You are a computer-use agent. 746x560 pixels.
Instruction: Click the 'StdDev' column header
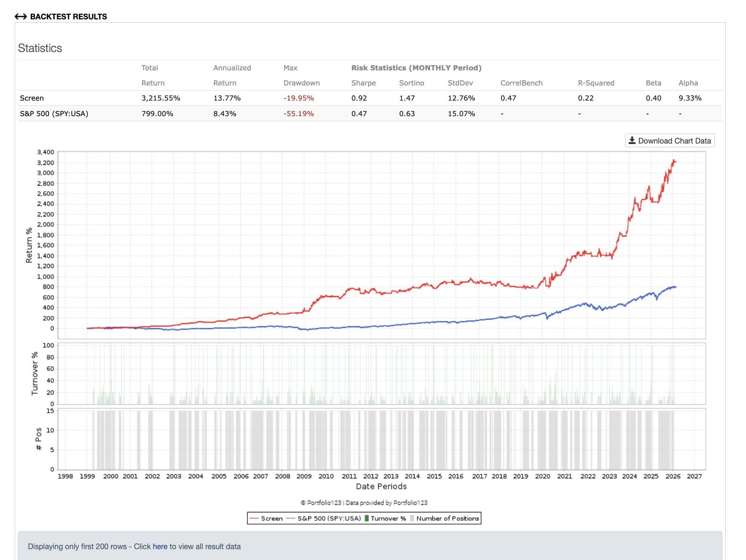coord(460,83)
